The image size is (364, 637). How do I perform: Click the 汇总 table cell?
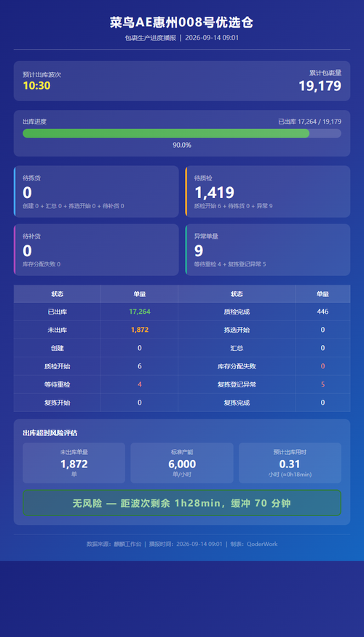tap(237, 348)
